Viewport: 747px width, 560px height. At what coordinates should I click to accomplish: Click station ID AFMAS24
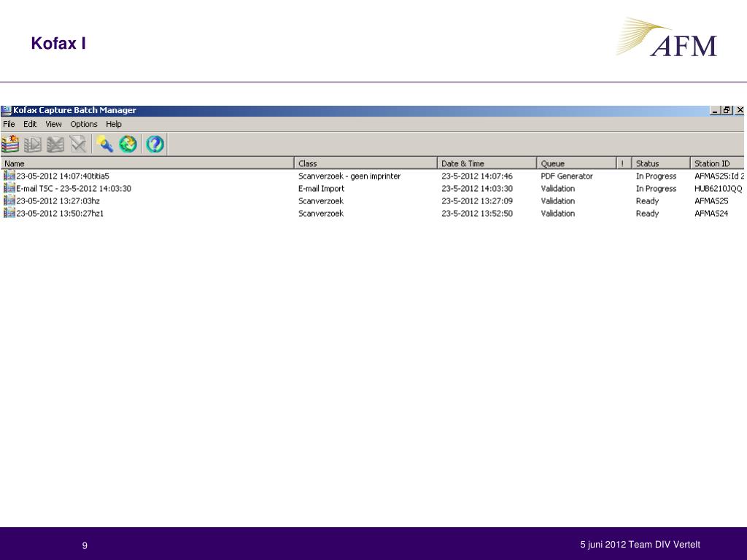pyautogui.click(x=711, y=214)
